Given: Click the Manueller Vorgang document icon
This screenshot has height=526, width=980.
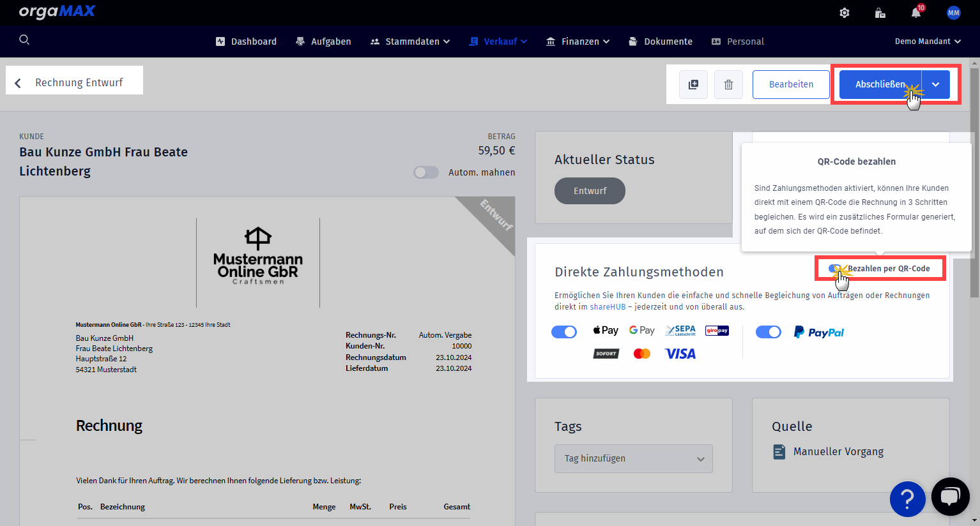Looking at the screenshot, I should (779, 452).
